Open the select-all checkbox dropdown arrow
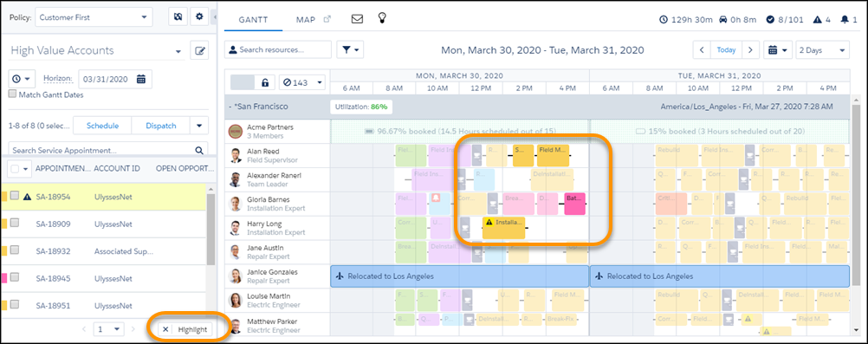This screenshot has height=344, width=868. pos(25,169)
